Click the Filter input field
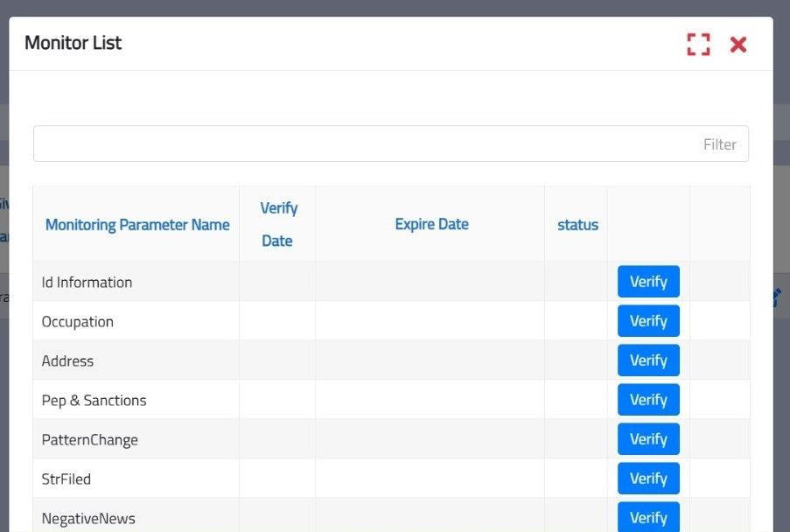This screenshot has height=532, width=790. [390, 144]
